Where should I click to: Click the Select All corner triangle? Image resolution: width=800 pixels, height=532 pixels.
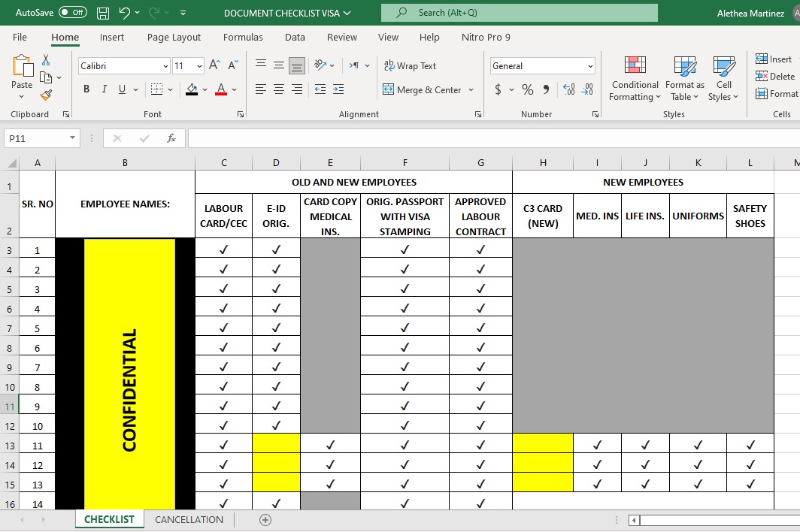point(11,163)
